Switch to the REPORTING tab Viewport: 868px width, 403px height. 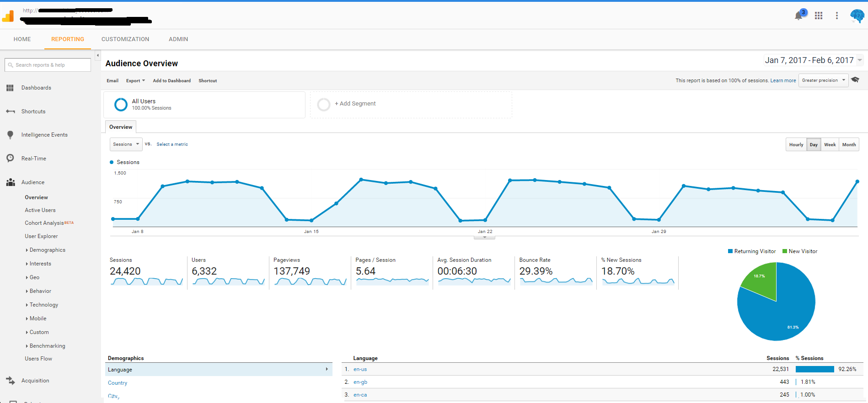coord(68,39)
